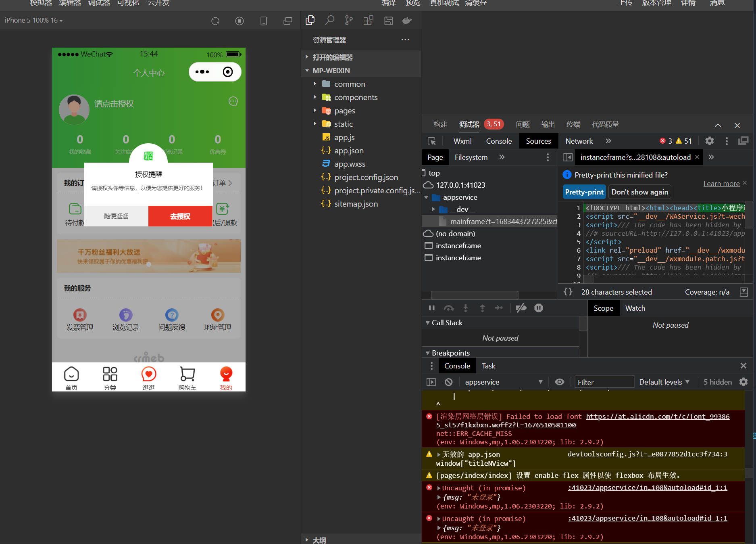Clear the console with the ban icon
Screen dimensions: 756x544
click(449, 382)
